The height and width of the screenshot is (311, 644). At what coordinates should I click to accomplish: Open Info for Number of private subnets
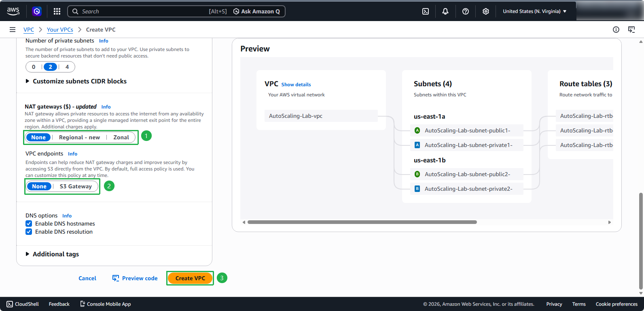(104, 41)
